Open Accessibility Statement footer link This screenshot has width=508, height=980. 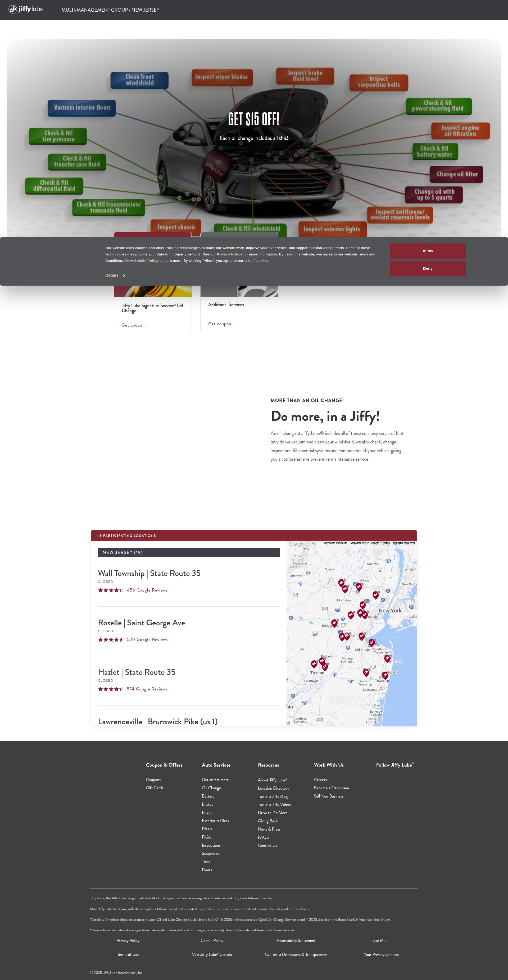296,940
